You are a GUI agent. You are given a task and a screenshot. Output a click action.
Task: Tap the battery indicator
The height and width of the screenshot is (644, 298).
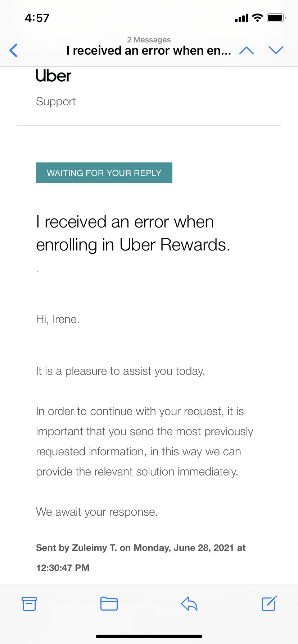(x=276, y=18)
